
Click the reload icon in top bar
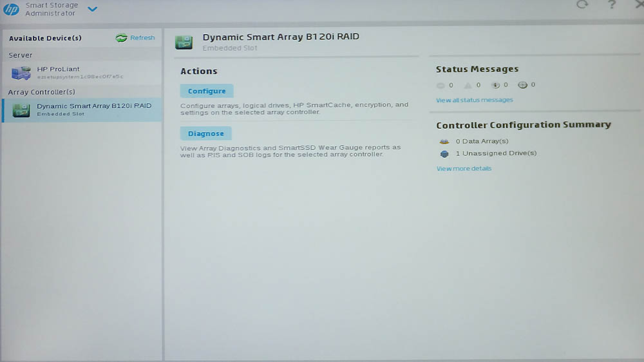coord(582,5)
